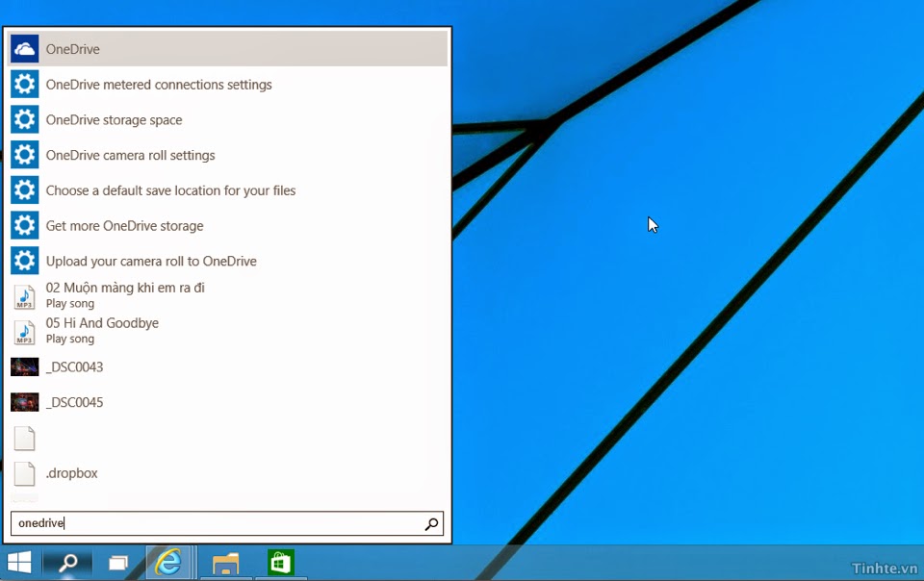Open OneDrive metered connections settings
924x581 pixels.
tap(159, 85)
